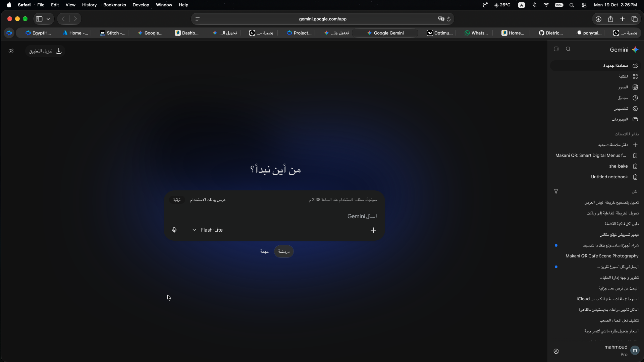Select the مهمة task mode chip
Image resolution: width=644 pixels, height=362 pixels.
point(264,251)
